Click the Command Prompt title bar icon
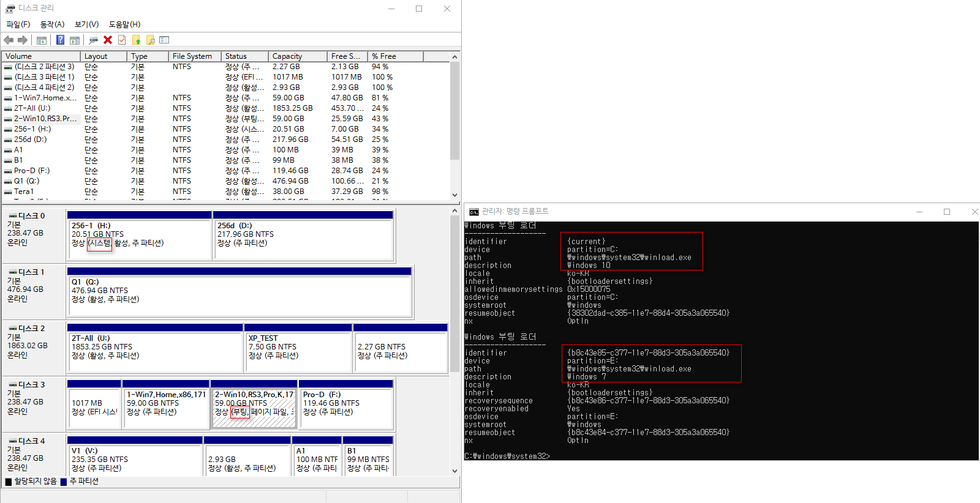Screen dimensions: 980x503 tap(473, 212)
